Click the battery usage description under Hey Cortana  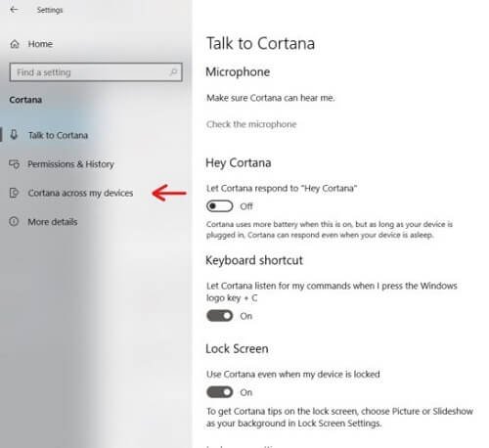[330, 230]
